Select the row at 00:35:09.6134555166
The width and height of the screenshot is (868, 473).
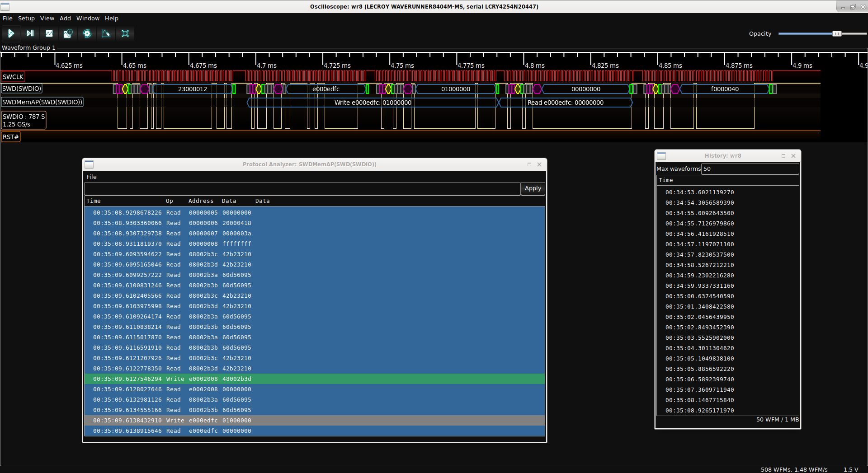(x=315, y=410)
